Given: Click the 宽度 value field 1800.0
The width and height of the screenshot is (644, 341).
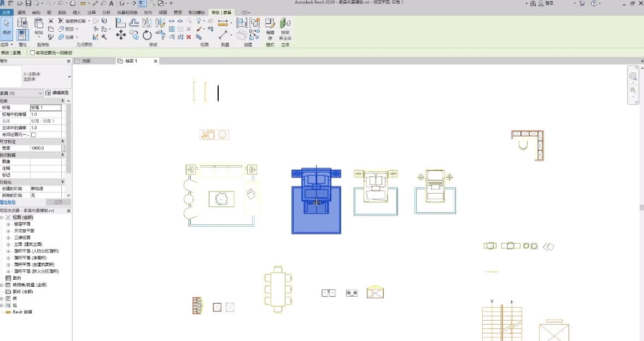Looking at the screenshot, I should pyautogui.click(x=45, y=148).
